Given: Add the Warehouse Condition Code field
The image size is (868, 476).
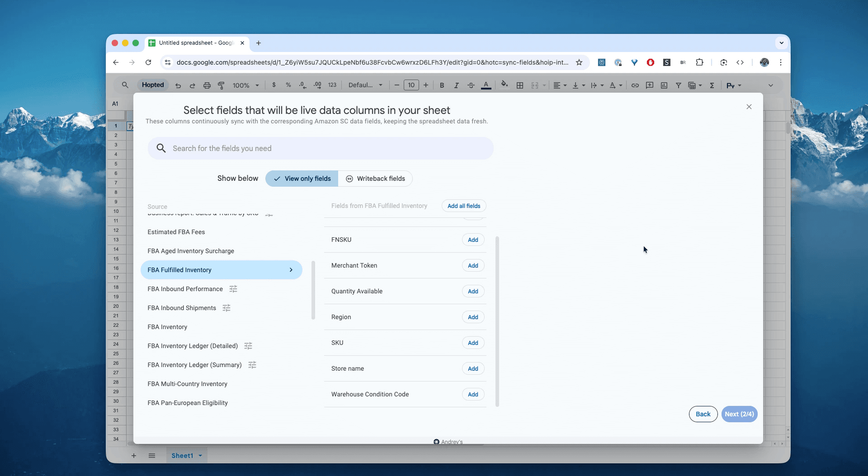Looking at the screenshot, I should (473, 394).
